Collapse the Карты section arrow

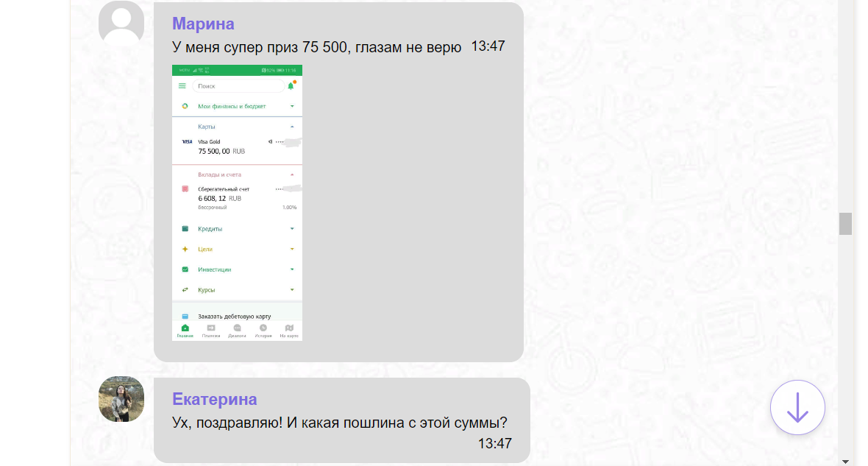pos(292,127)
